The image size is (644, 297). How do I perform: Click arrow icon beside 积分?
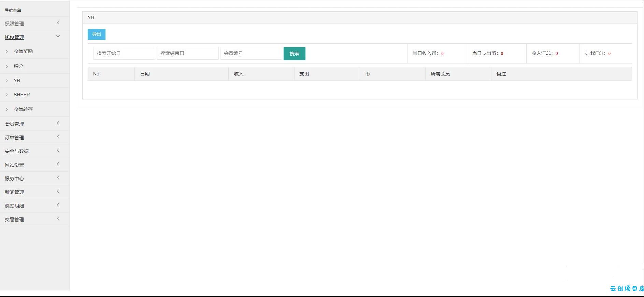[7, 66]
